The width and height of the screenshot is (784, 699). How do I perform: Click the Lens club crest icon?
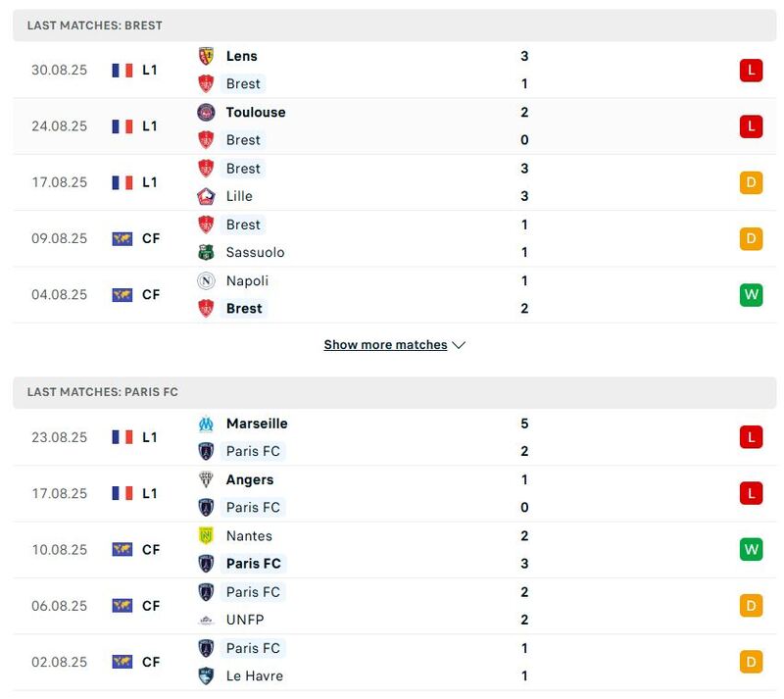coord(206,56)
